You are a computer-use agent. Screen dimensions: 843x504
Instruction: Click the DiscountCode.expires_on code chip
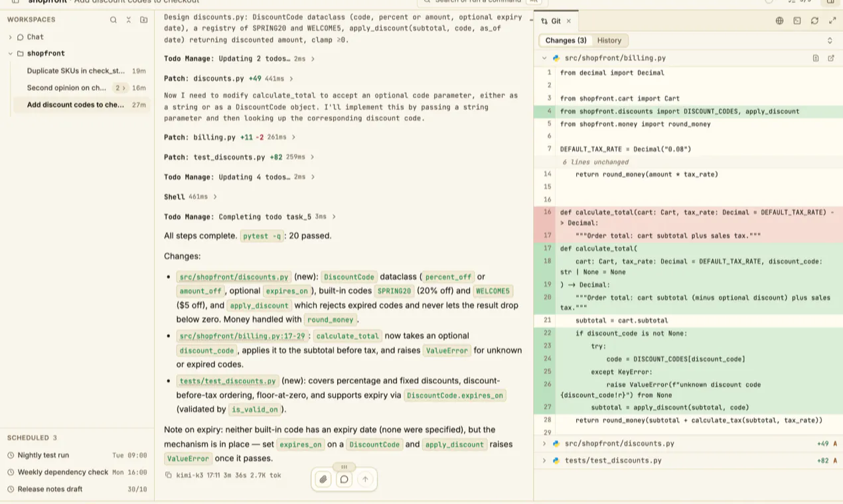click(455, 396)
